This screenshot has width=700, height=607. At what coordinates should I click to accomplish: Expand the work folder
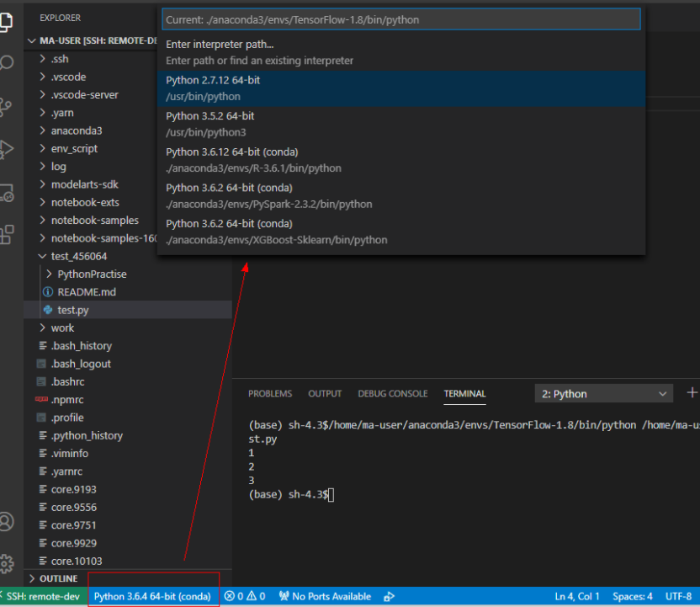(x=42, y=327)
